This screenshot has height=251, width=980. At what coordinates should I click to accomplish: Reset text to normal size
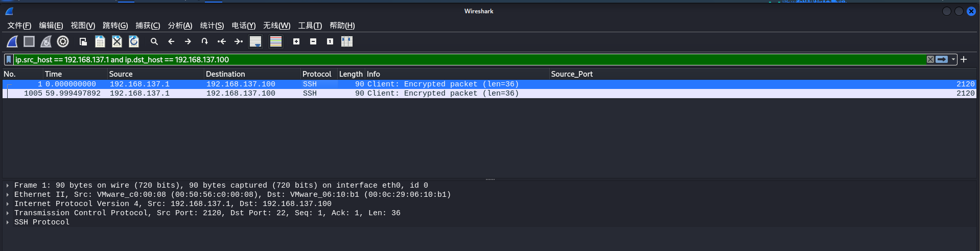tap(330, 41)
